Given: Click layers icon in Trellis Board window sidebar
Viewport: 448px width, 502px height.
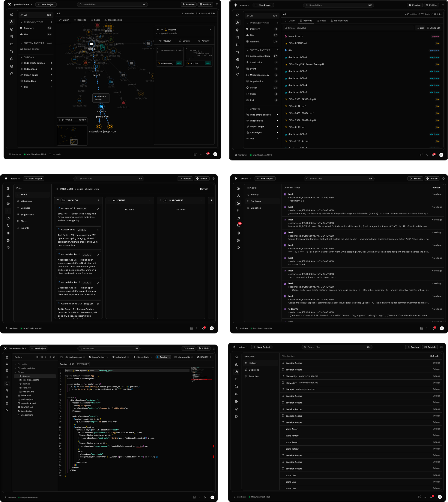Looking at the screenshot, I should 8,241.
